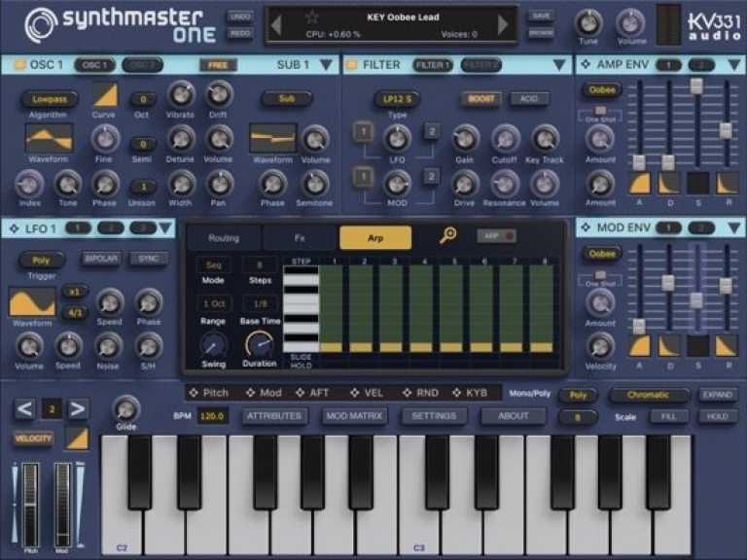
Task: Click the KYB modulation source icon
Action: click(456, 393)
